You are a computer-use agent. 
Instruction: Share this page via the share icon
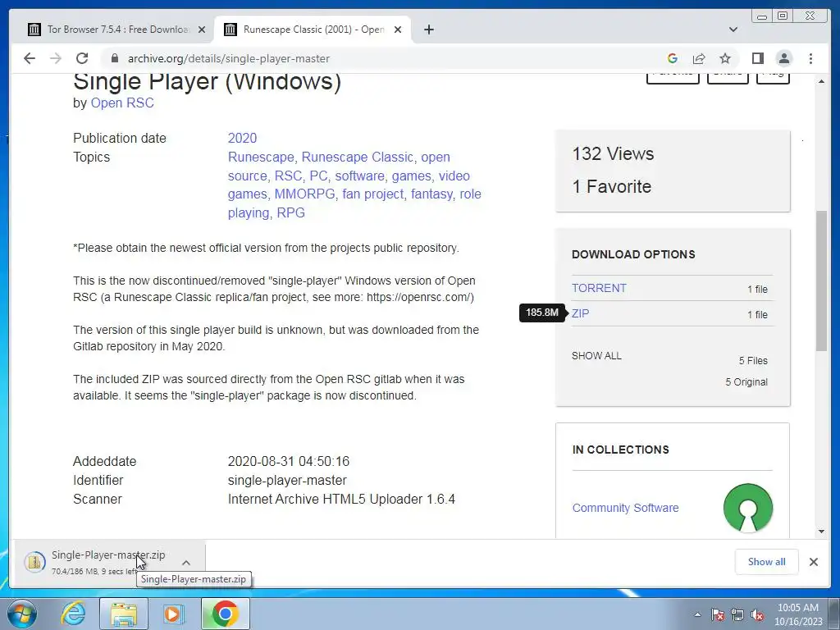pyautogui.click(x=699, y=58)
